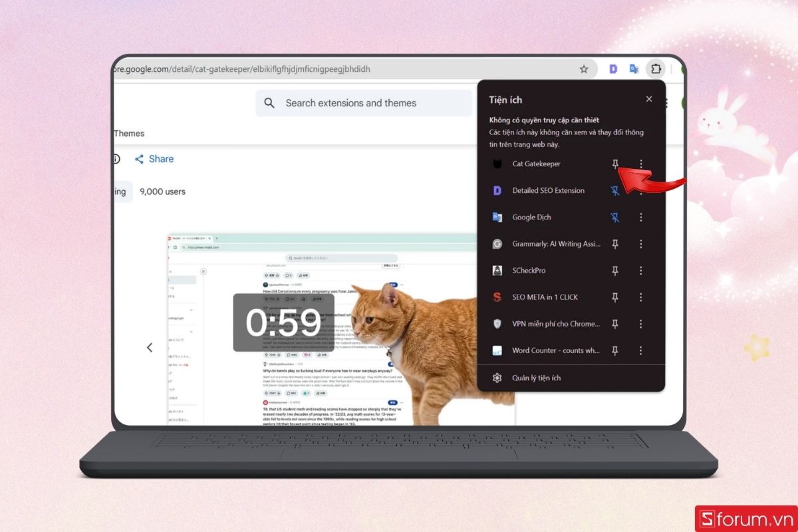Image resolution: width=798 pixels, height=532 pixels.
Task: Open the Themes tab
Action: click(x=129, y=133)
